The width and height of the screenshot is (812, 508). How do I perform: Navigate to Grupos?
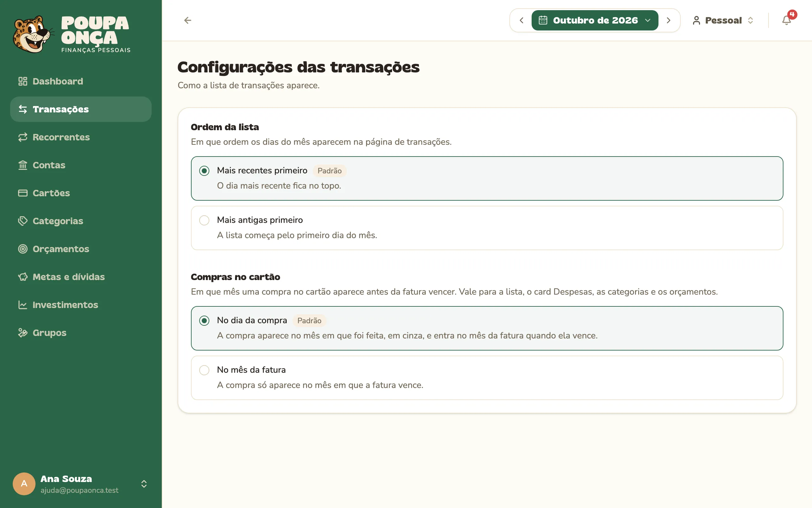point(81,333)
